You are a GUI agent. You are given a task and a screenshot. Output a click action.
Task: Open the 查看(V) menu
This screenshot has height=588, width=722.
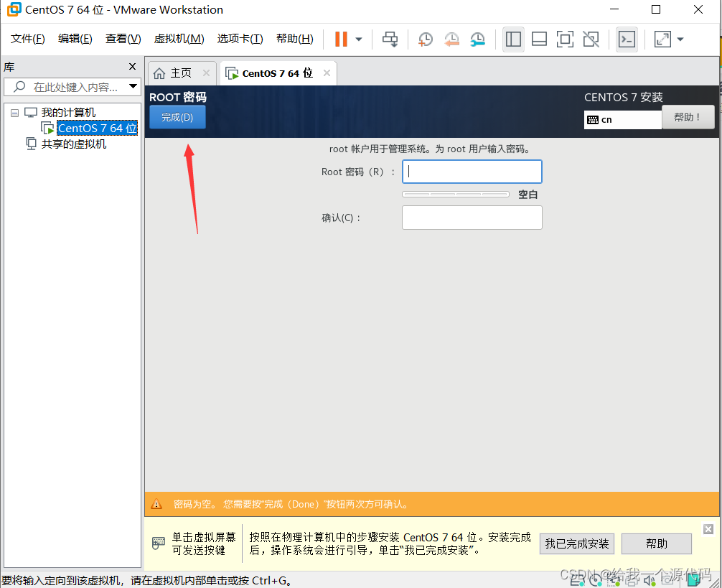click(123, 39)
